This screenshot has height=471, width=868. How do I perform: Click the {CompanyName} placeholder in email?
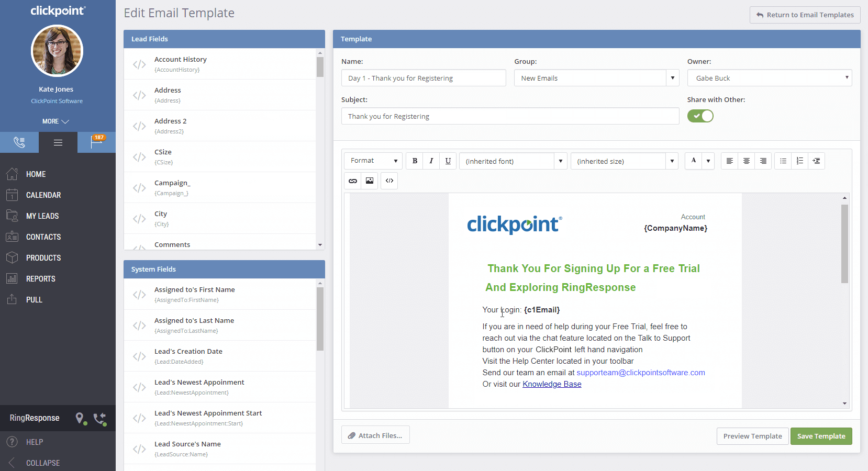point(675,228)
